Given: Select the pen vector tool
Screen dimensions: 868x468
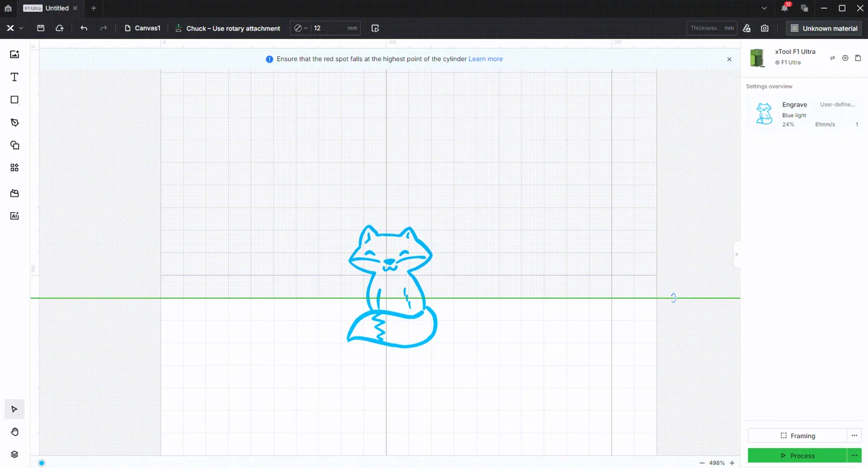Looking at the screenshot, I should pos(14,123).
